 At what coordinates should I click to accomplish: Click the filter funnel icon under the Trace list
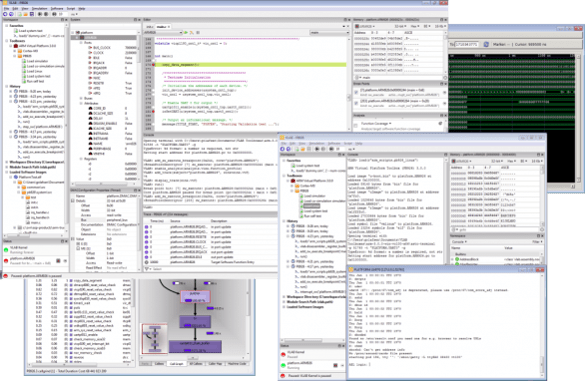click(147, 269)
